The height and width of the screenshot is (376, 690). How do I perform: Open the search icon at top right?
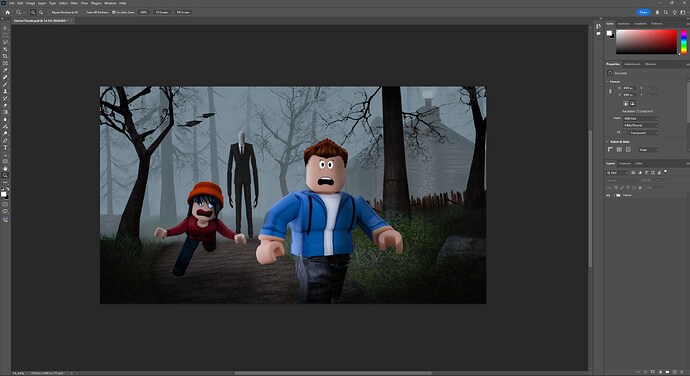click(x=666, y=12)
